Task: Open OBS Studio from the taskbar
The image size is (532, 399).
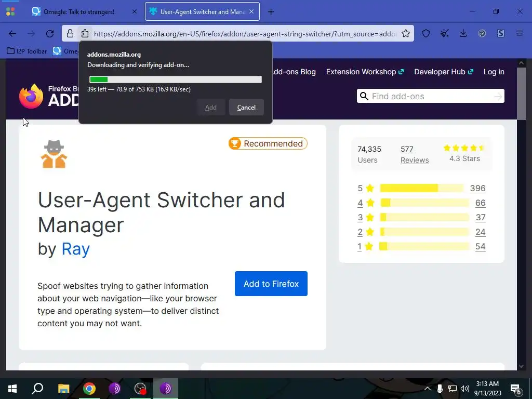Action: (x=140, y=389)
